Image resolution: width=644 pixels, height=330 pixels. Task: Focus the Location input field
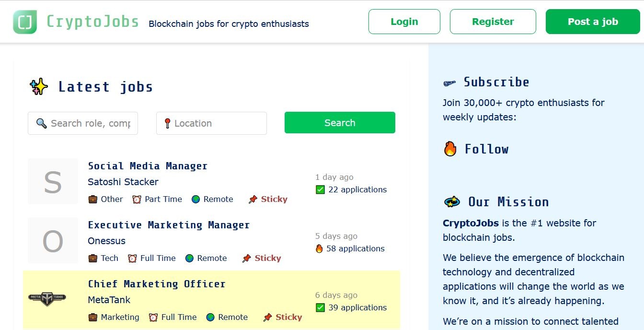coord(211,123)
